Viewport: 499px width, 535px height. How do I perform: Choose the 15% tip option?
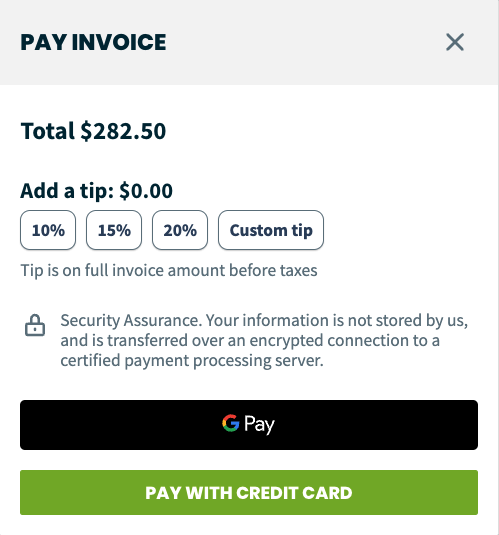pyautogui.click(x=114, y=230)
